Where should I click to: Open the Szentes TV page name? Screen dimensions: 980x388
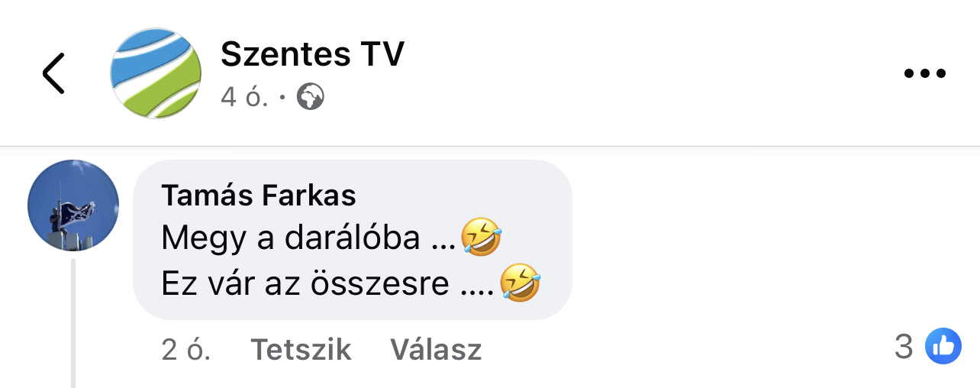(312, 54)
